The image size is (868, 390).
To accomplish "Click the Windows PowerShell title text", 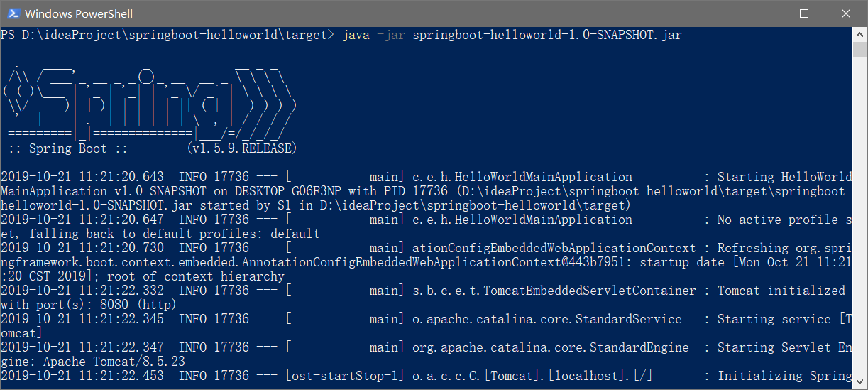I will [79, 13].
